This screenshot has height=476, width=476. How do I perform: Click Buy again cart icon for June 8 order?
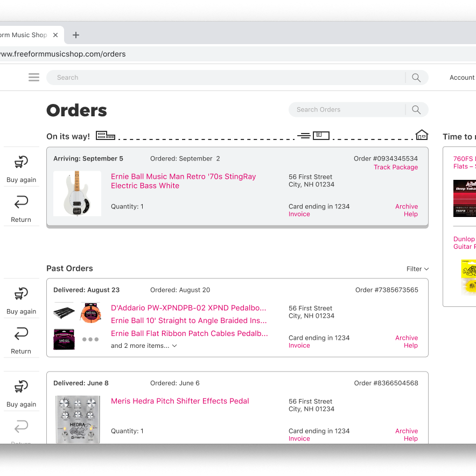21,387
